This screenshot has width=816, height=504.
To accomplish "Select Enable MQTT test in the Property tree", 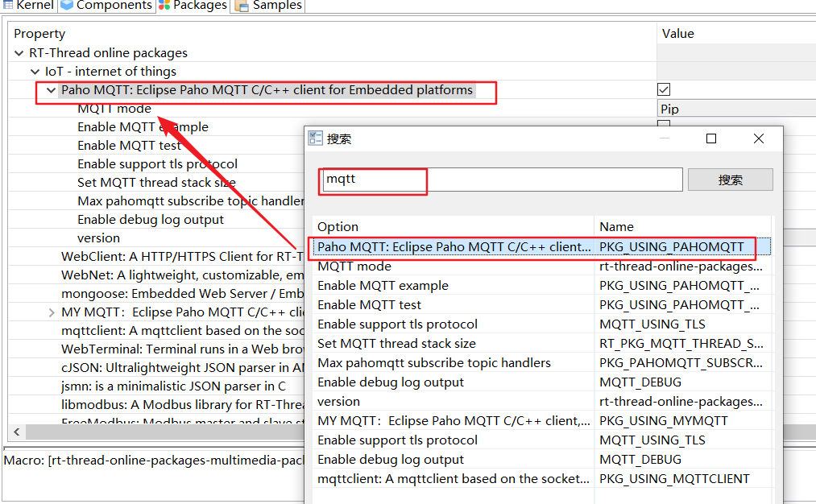I will tap(129, 146).
